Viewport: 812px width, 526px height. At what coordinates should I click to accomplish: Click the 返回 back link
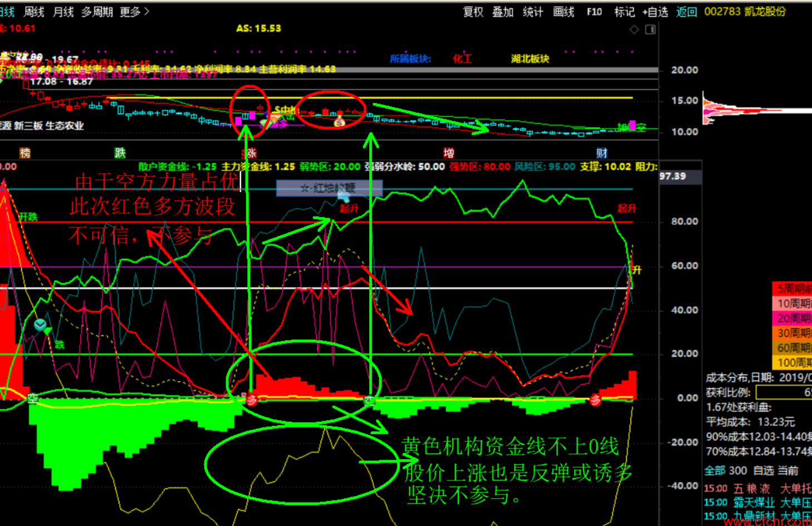pos(687,12)
